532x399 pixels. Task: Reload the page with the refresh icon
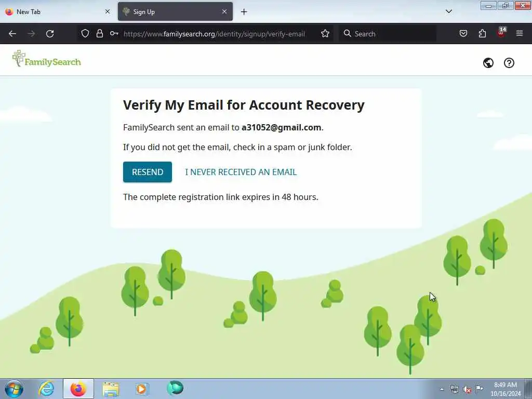pyautogui.click(x=50, y=34)
